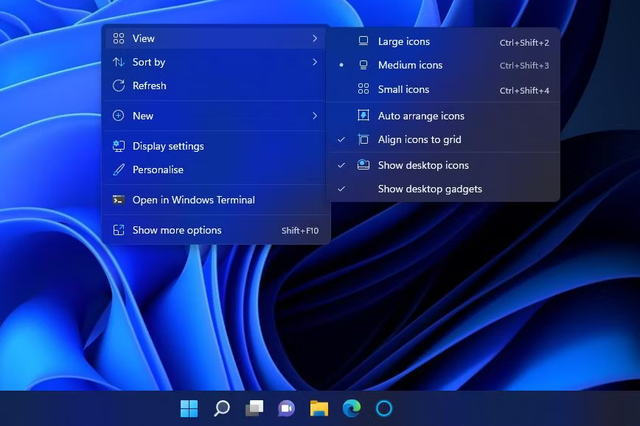The width and height of the screenshot is (640, 426).
Task: Launch Teams Chat from taskbar
Action: [287, 408]
